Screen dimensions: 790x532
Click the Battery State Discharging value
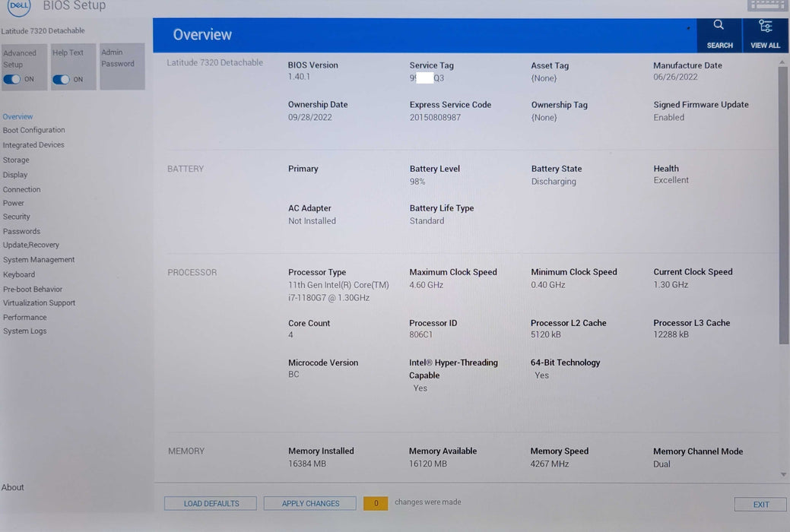tap(554, 182)
